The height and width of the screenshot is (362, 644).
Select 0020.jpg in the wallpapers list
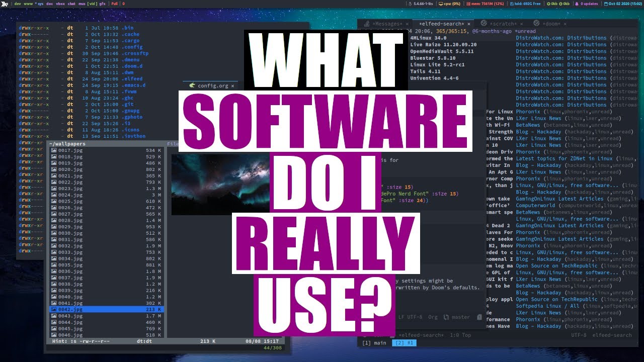pyautogui.click(x=107, y=169)
